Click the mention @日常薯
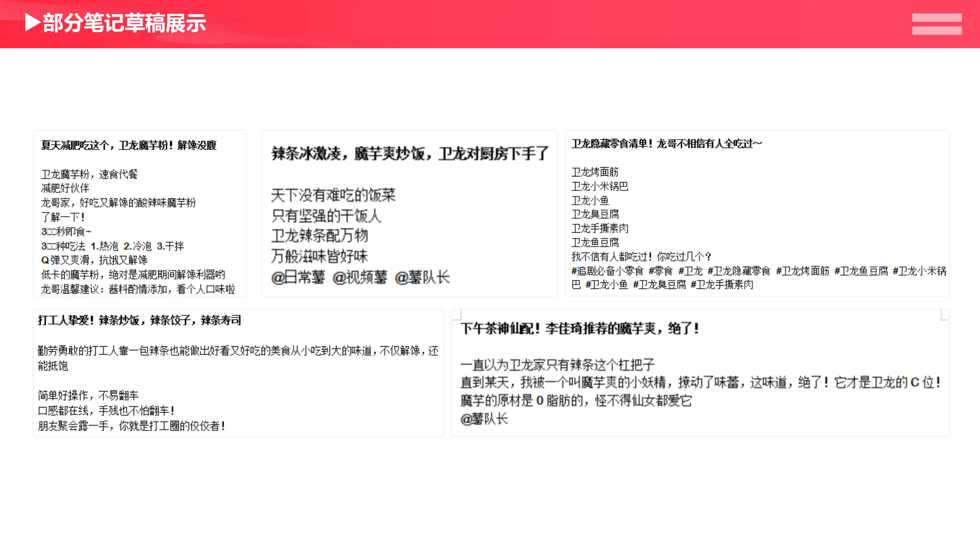The width and height of the screenshot is (980, 551). pos(298,277)
